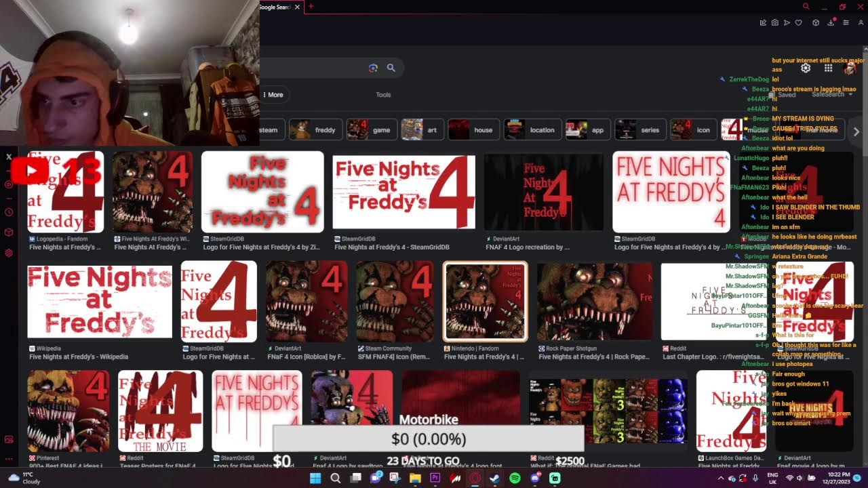Open the downloads icon in browser toolbar

pyautogui.click(x=831, y=22)
